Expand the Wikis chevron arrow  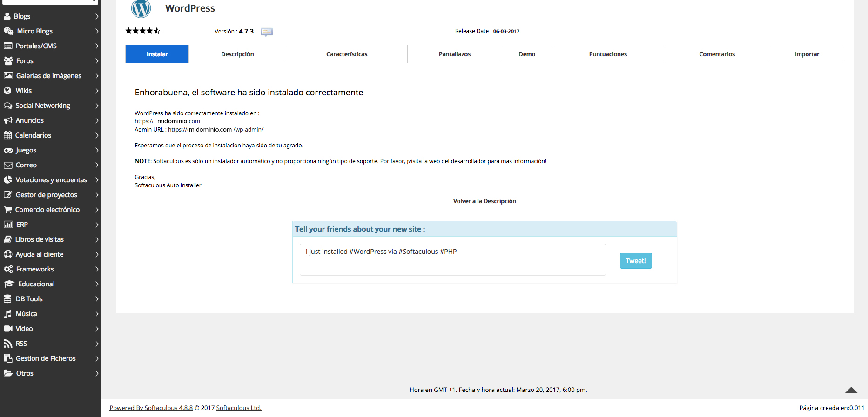(x=97, y=91)
